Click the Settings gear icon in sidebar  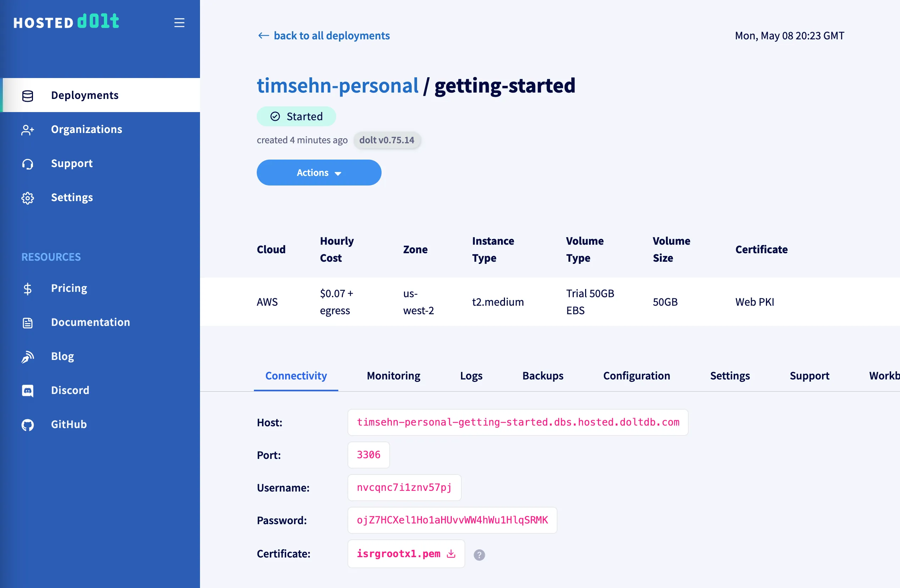tap(28, 198)
